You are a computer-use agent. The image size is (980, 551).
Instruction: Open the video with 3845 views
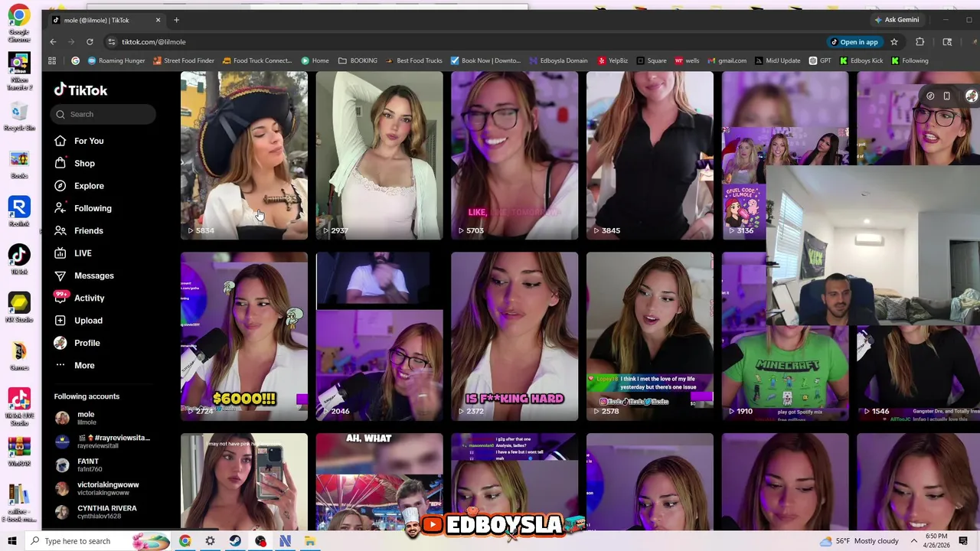point(650,155)
